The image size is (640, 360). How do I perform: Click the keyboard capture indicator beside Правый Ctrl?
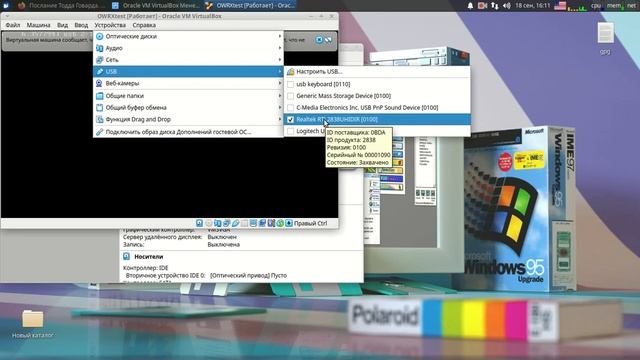(x=289, y=223)
